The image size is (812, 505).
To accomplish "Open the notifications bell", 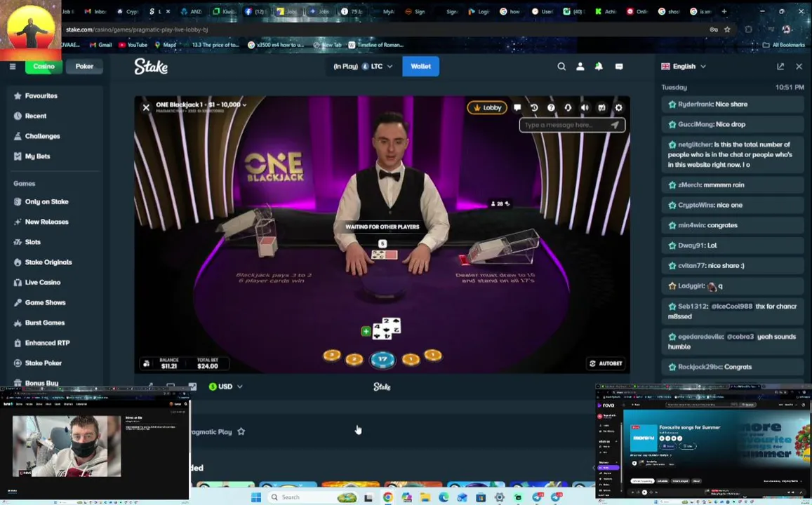I will pos(599,66).
